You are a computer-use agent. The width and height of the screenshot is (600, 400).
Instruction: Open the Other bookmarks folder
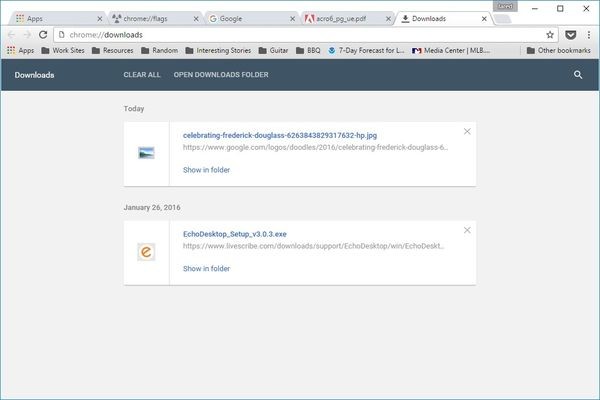coord(558,49)
